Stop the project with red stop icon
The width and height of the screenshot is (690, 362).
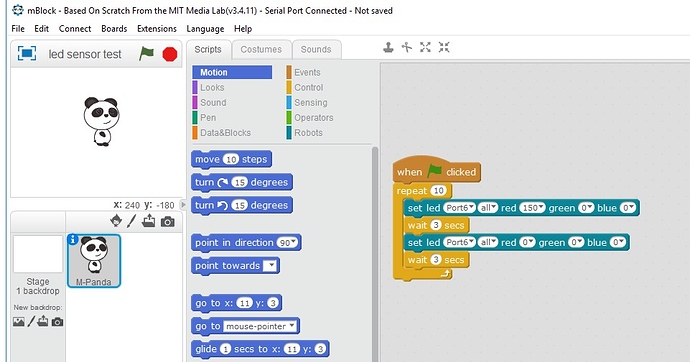point(169,54)
